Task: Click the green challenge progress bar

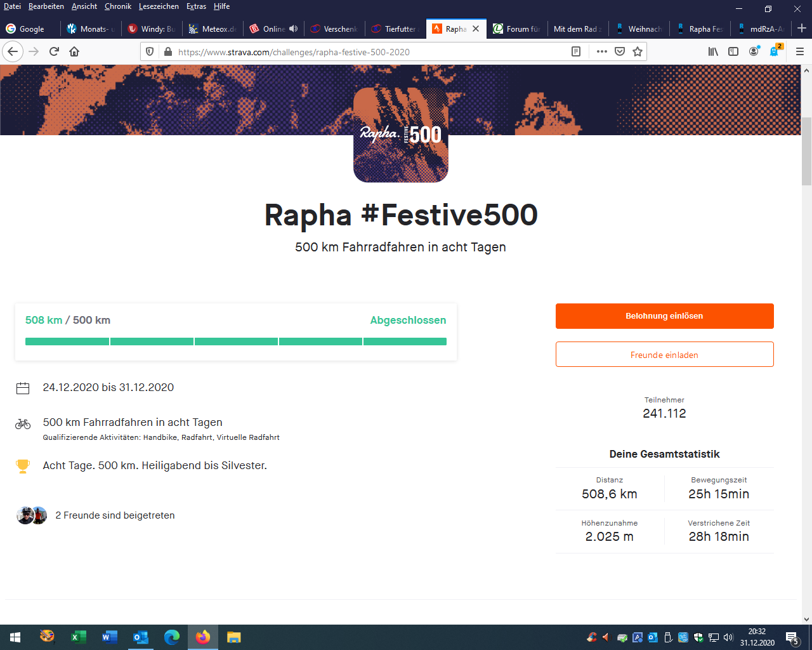Action: point(235,342)
